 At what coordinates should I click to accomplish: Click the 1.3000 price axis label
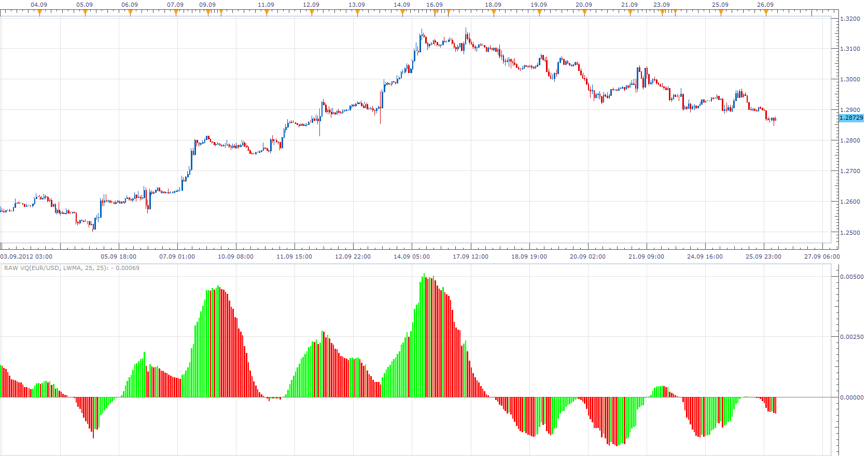point(850,79)
